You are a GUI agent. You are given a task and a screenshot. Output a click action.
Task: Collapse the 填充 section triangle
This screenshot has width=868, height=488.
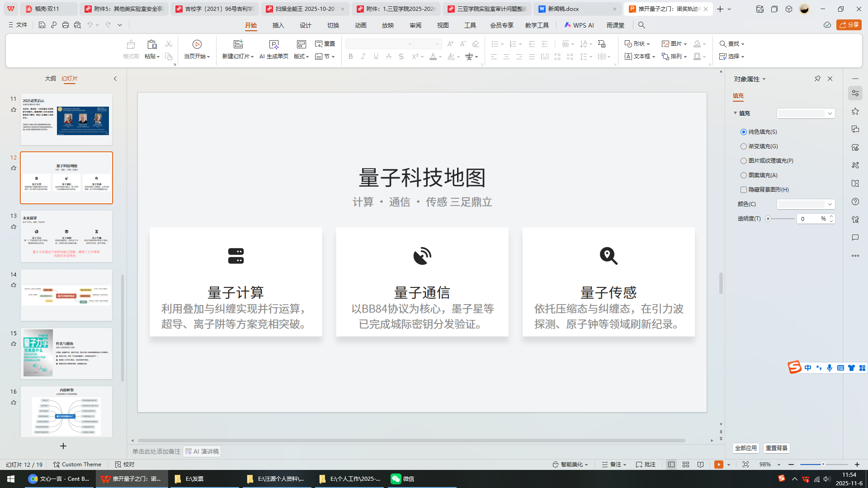pyautogui.click(x=735, y=113)
